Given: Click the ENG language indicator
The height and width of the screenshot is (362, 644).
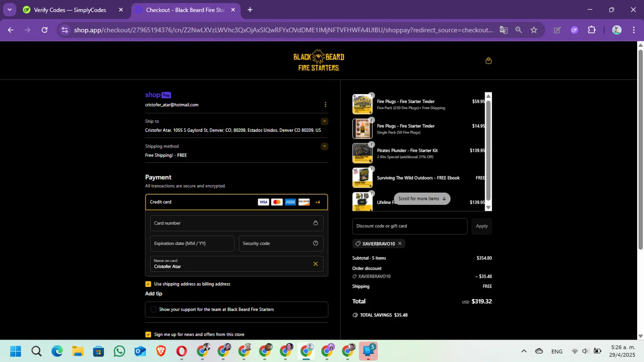Looking at the screenshot, I should 557,351.
